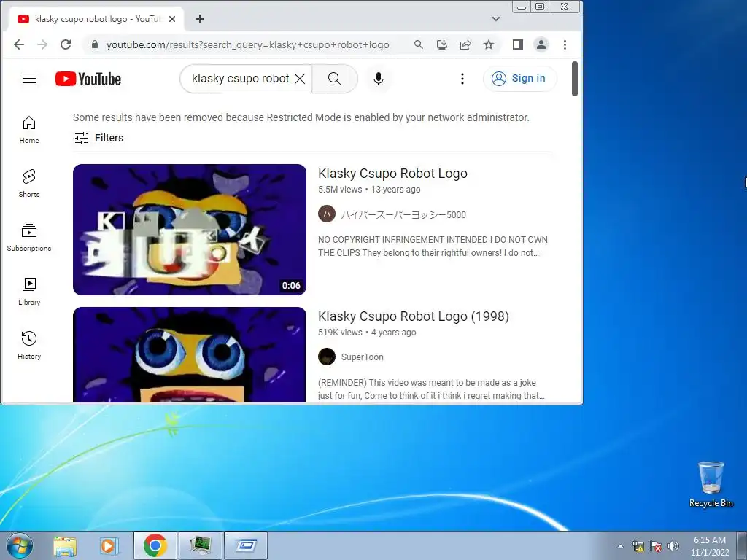Go back in Chrome

(18, 44)
